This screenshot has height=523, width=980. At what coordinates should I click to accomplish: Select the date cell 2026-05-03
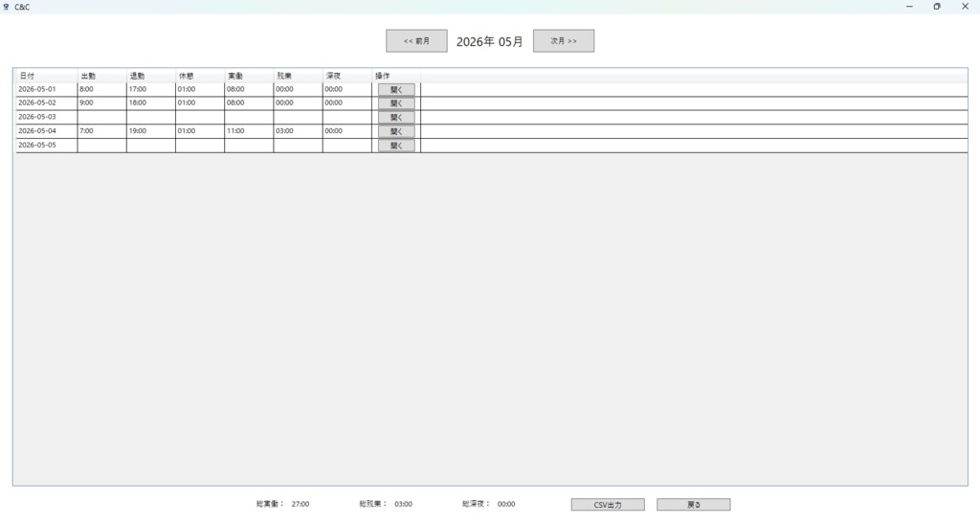coord(47,117)
